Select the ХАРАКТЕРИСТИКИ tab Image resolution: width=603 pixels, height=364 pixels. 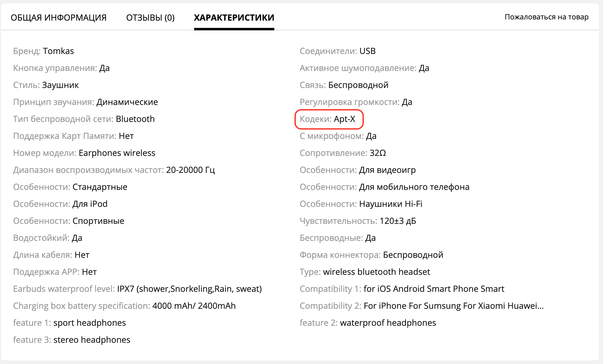(234, 18)
